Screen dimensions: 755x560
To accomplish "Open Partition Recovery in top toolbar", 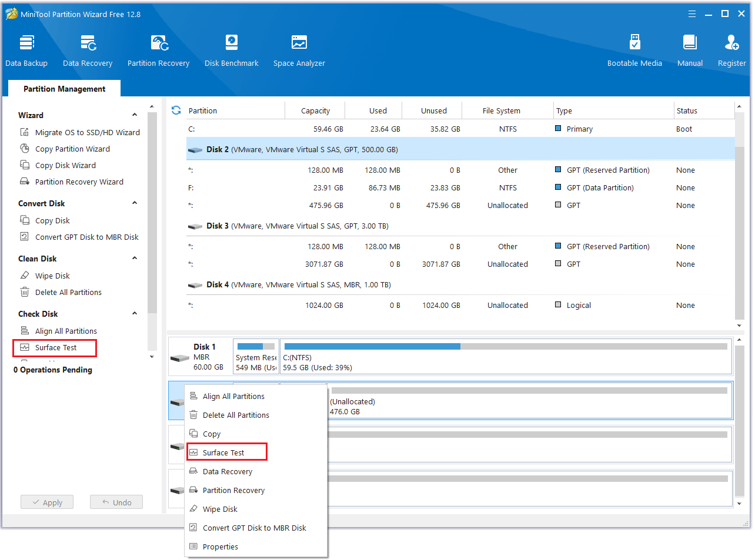I will (158, 51).
